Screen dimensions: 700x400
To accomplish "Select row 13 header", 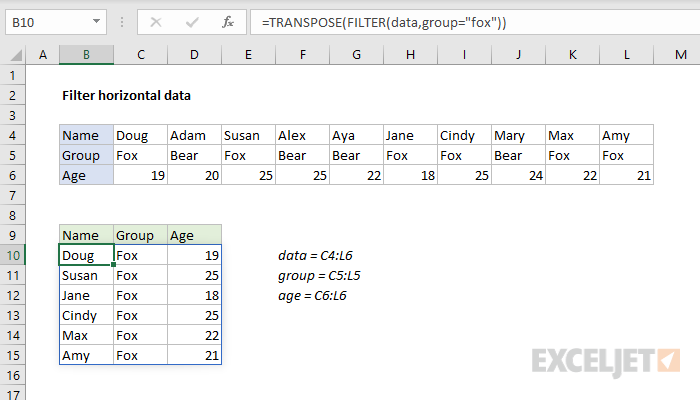I will click(x=12, y=316).
